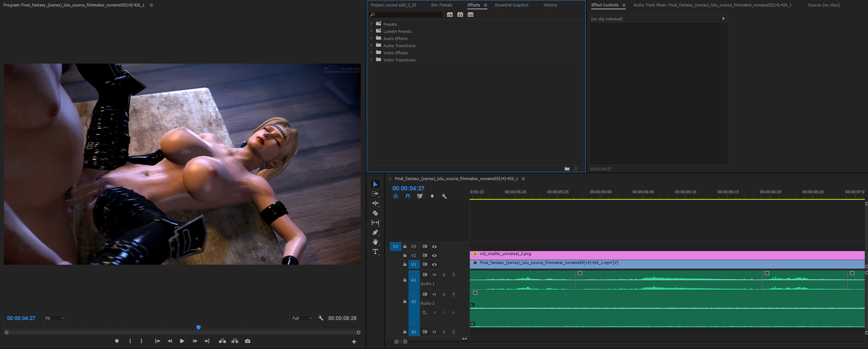Screen dimensions: 868x349
Task: Step back one frame
Action: 170,341
